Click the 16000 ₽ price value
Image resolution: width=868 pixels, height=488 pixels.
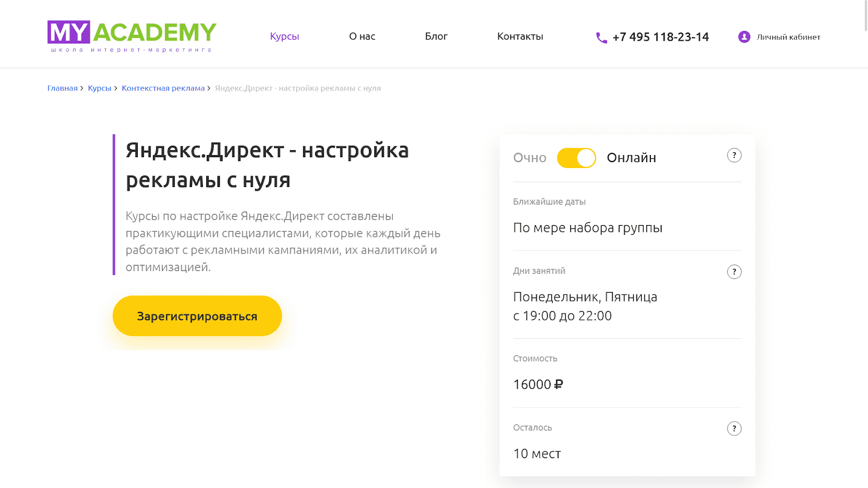(538, 384)
